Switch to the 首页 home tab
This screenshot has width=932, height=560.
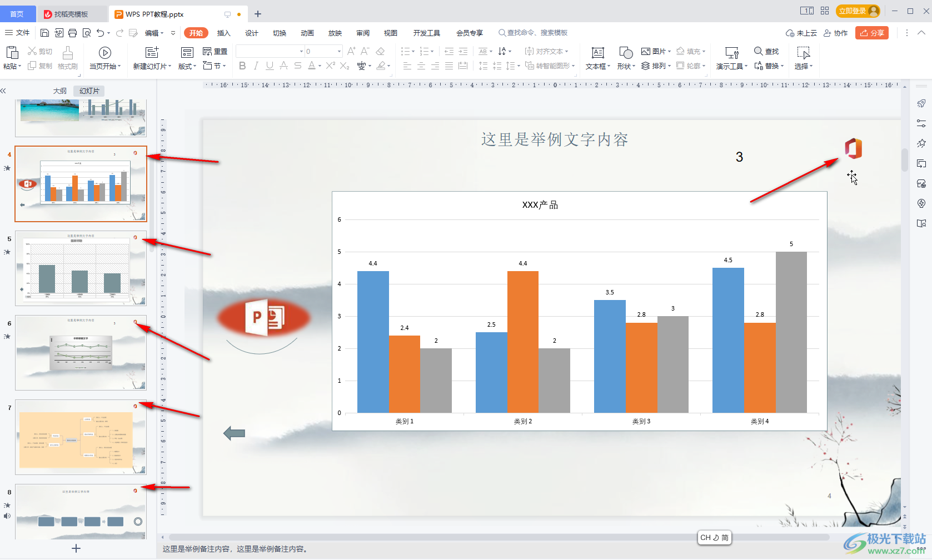pos(18,14)
